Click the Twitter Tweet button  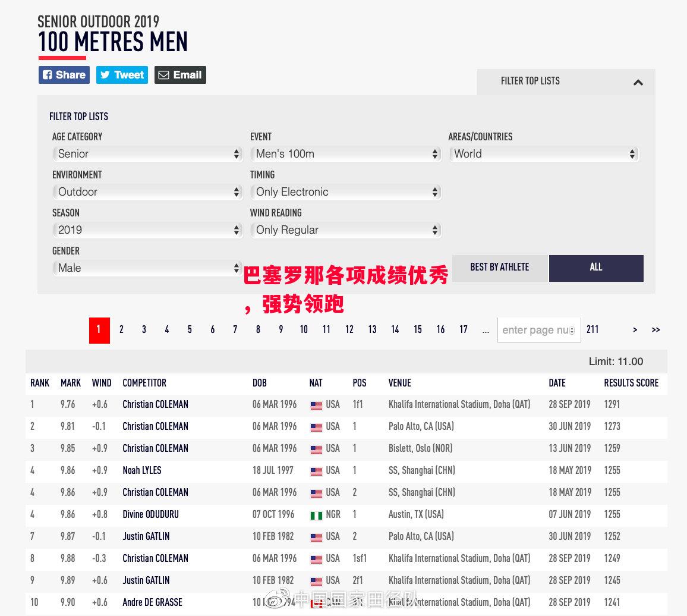(x=122, y=75)
